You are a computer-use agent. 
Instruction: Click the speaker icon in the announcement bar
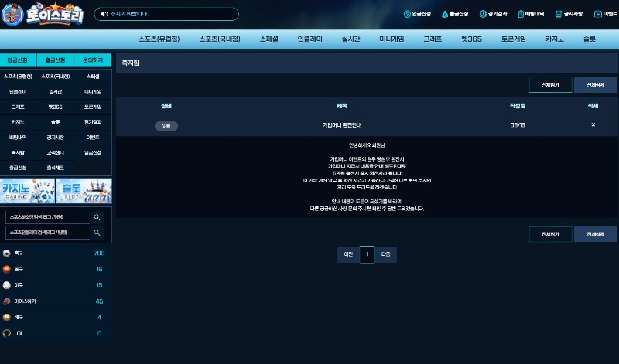tap(104, 14)
